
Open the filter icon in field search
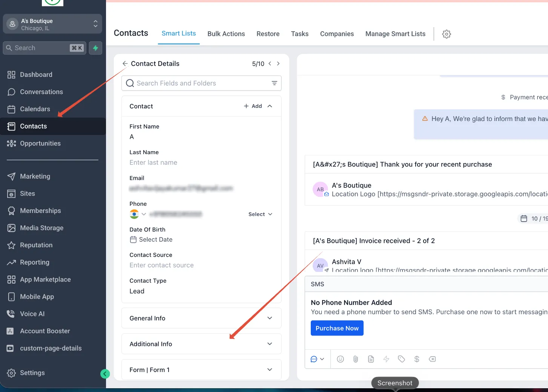(275, 83)
